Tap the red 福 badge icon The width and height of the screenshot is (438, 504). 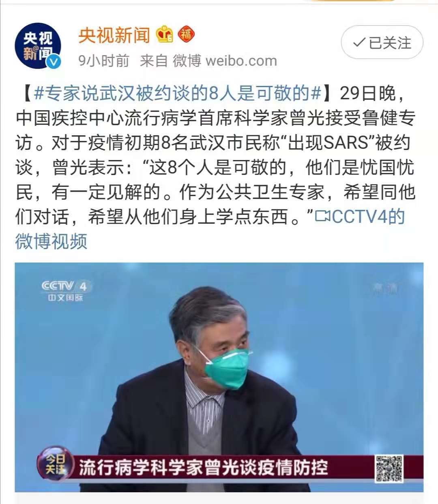coord(186,34)
